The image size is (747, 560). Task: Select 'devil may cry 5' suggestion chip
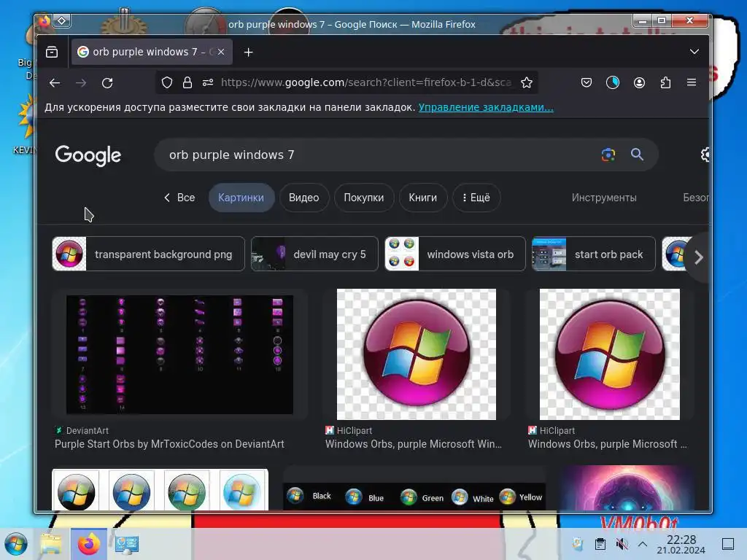314,254
